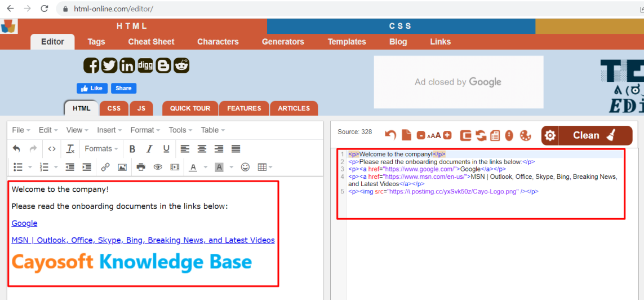Decrease indent of paragraph

(x=70, y=167)
